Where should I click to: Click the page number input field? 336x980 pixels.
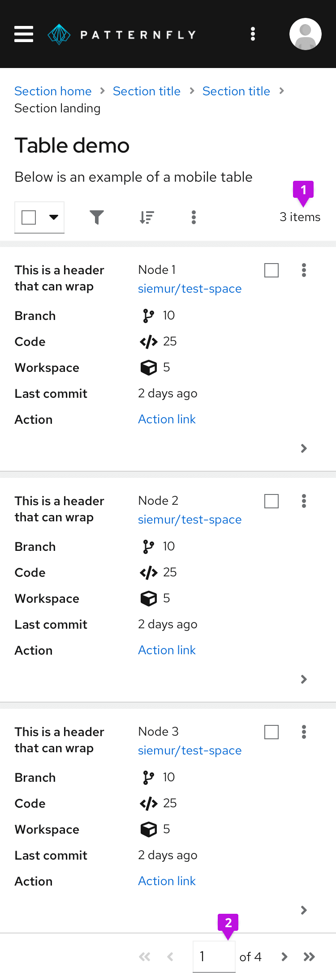click(x=214, y=957)
